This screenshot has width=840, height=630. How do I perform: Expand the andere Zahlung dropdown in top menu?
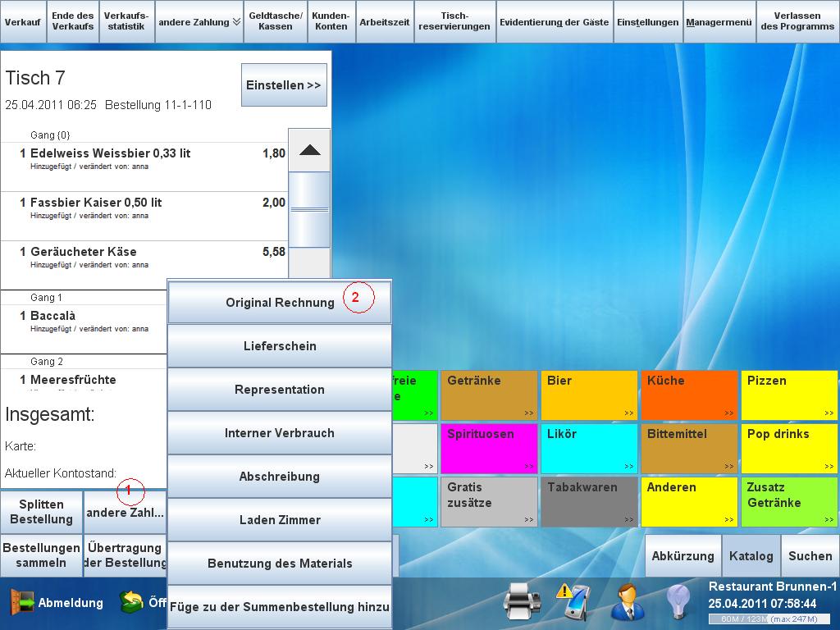click(199, 22)
